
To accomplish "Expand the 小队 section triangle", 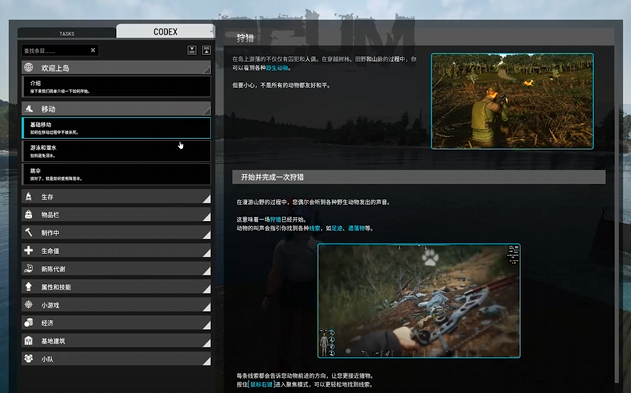I will (x=206, y=361).
